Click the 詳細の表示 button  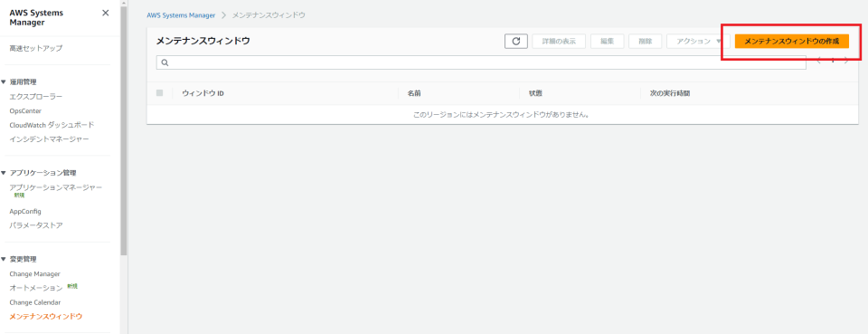[559, 42]
